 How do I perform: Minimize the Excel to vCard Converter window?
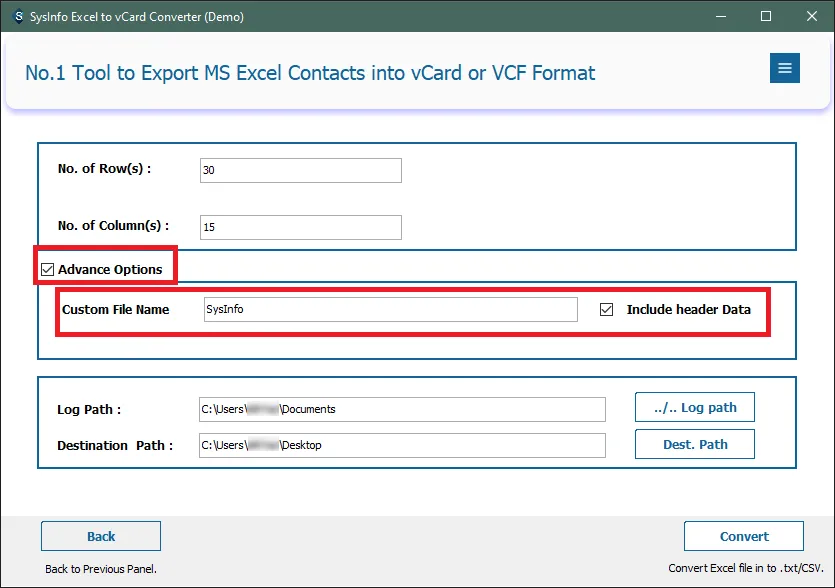pos(721,16)
